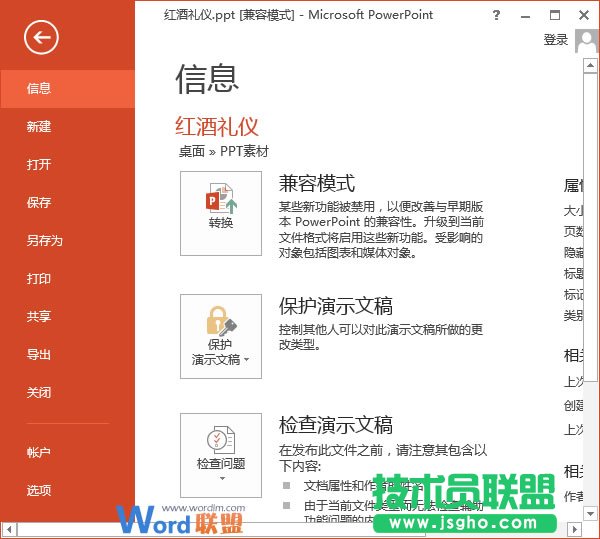The width and height of the screenshot is (600, 539).
Task: Open the 保护演示文稿 dropdown button
Action: [221, 336]
